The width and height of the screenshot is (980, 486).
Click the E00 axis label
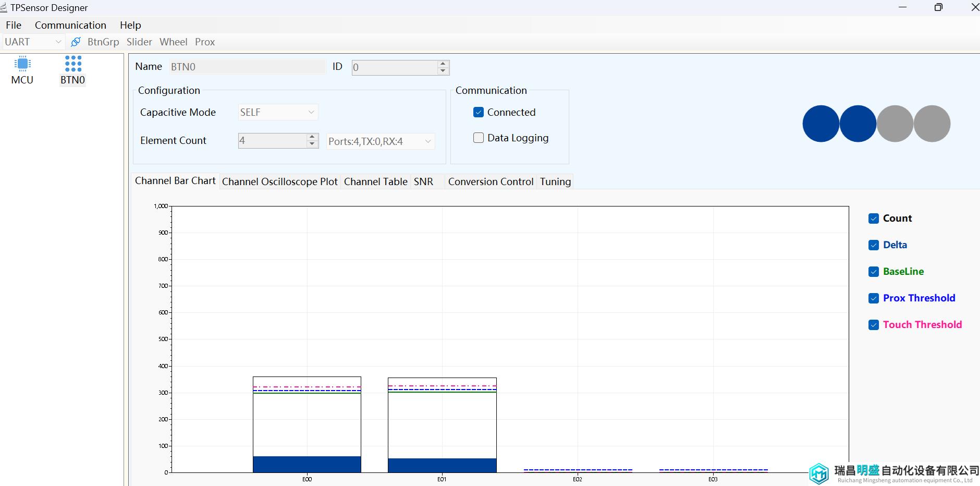click(x=307, y=479)
